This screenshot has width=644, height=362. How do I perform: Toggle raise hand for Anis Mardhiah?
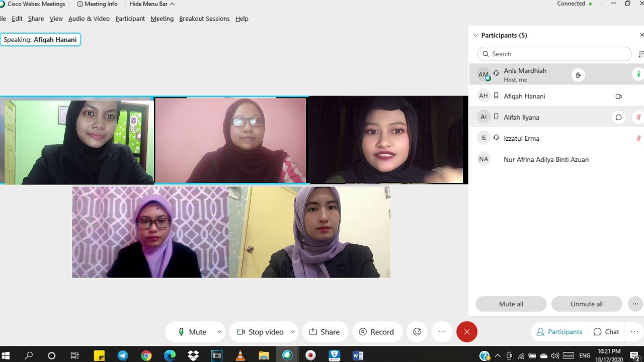[578, 75]
